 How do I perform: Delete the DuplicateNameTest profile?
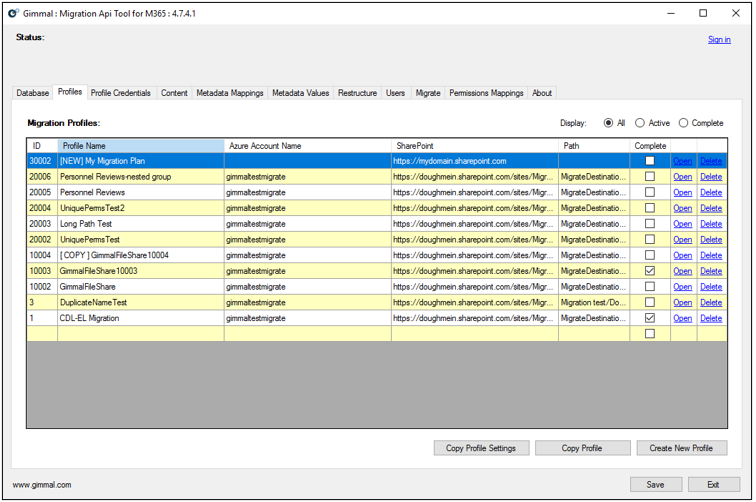[710, 302]
